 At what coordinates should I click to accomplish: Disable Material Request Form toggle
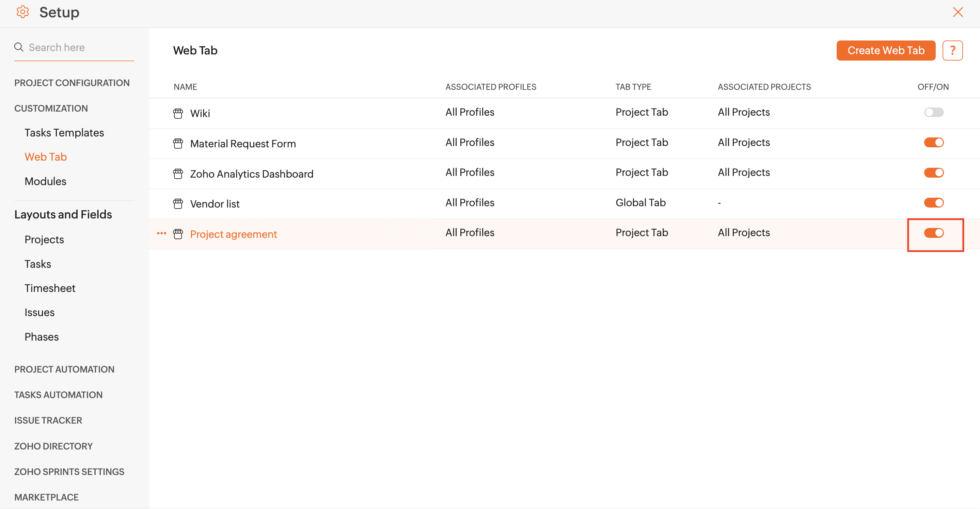click(x=934, y=143)
